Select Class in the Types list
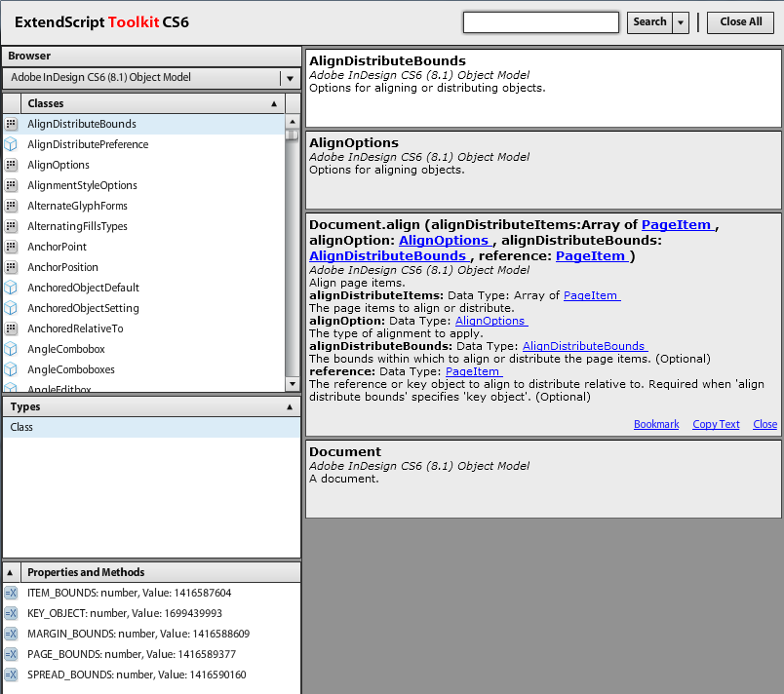This screenshot has width=784, height=694. click(151, 428)
